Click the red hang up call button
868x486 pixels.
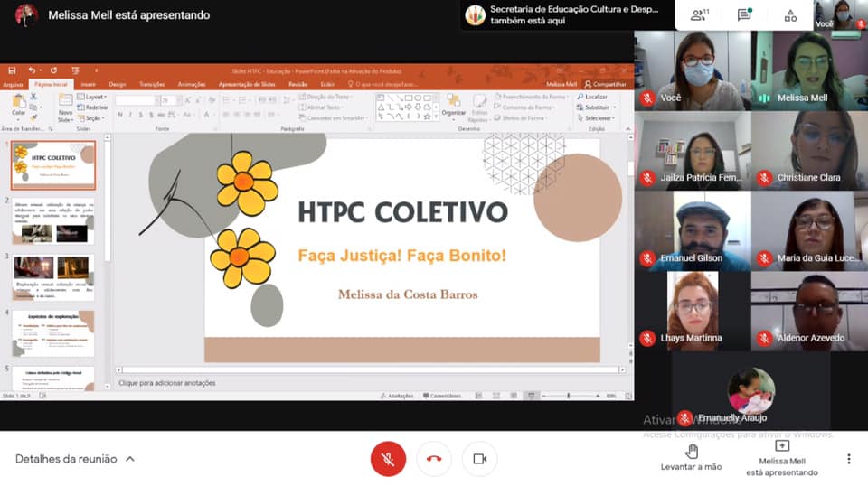pyautogui.click(x=434, y=459)
